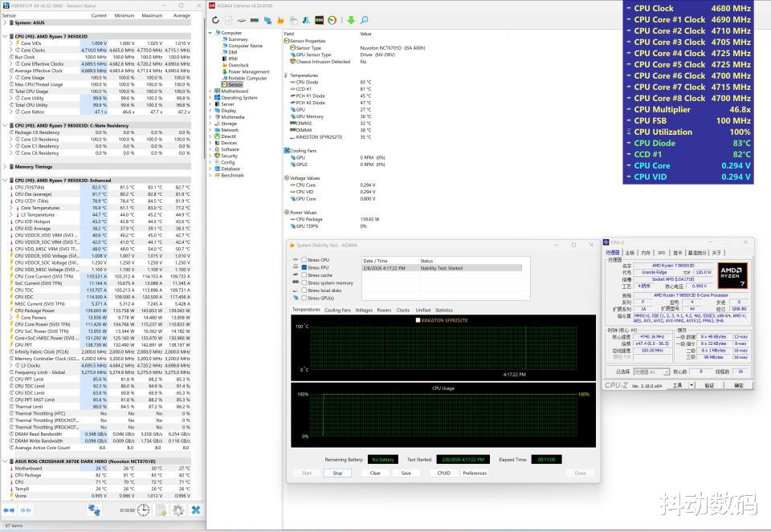Select Overclock in the Computer tree
Screen dimensions: 771x532
point(238,65)
